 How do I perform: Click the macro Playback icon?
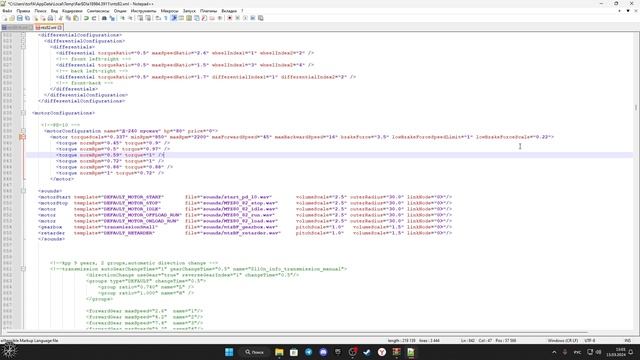pos(245,18)
